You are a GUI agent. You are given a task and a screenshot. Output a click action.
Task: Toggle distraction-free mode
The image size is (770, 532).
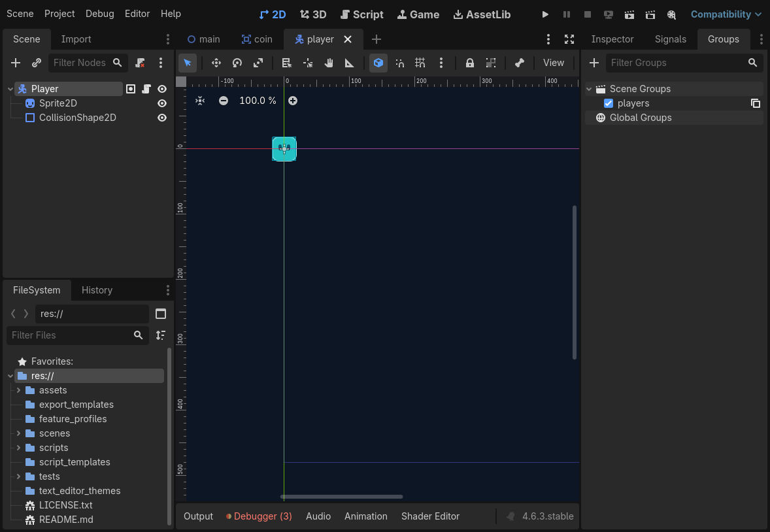[x=569, y=39]
